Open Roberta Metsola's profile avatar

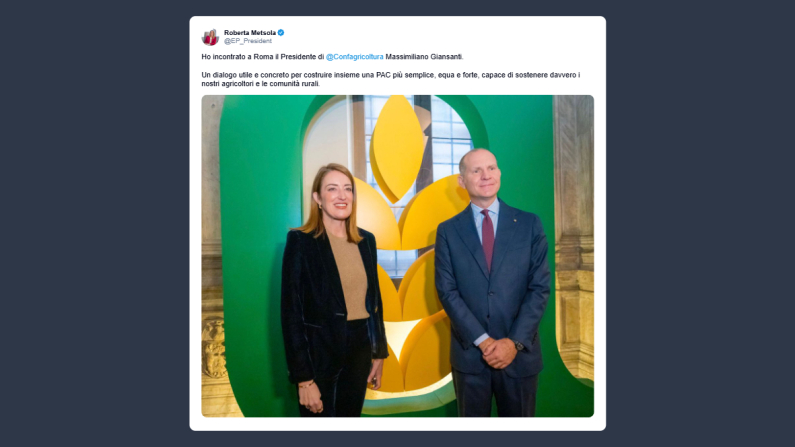210,37
